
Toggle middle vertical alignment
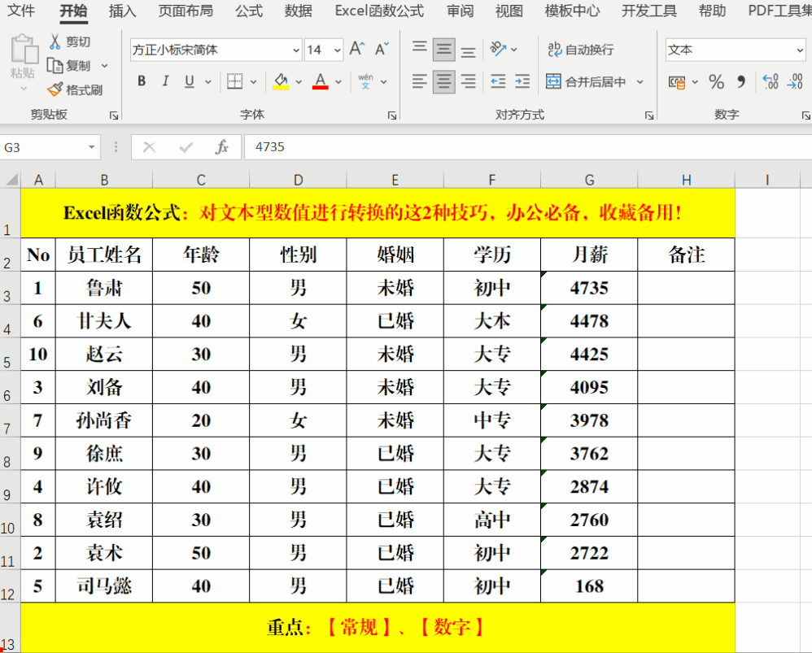coord(443,49)
